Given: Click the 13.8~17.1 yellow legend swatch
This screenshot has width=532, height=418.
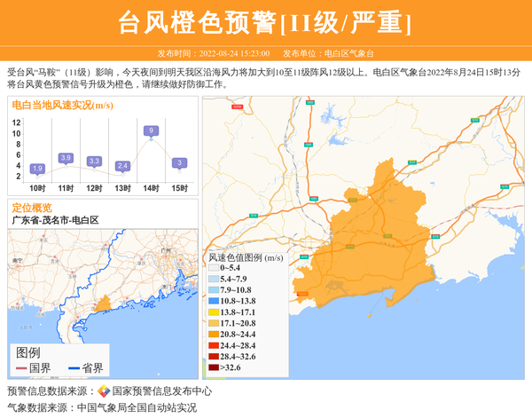Looking at the screenshot, I should [x=213, y=312].
